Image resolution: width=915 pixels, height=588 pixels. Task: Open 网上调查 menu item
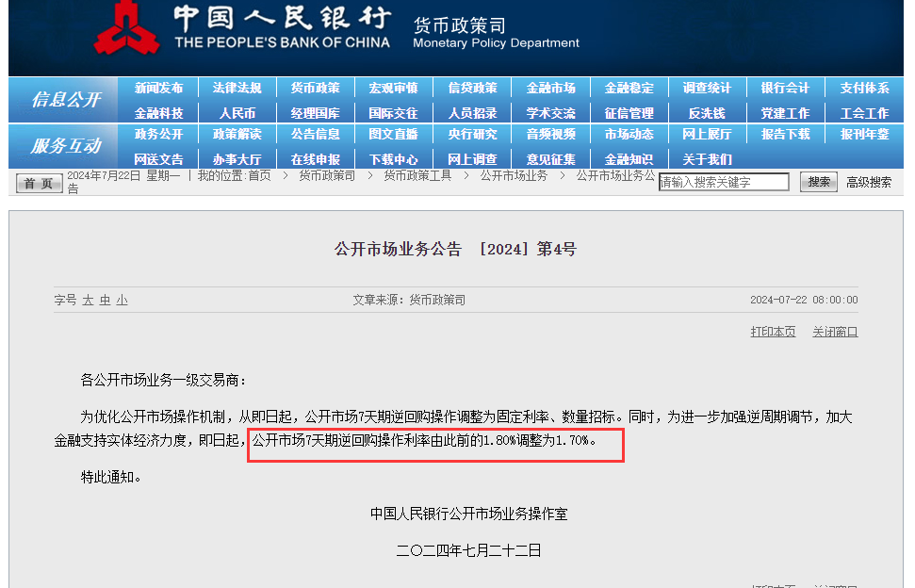tap(473, 159)
